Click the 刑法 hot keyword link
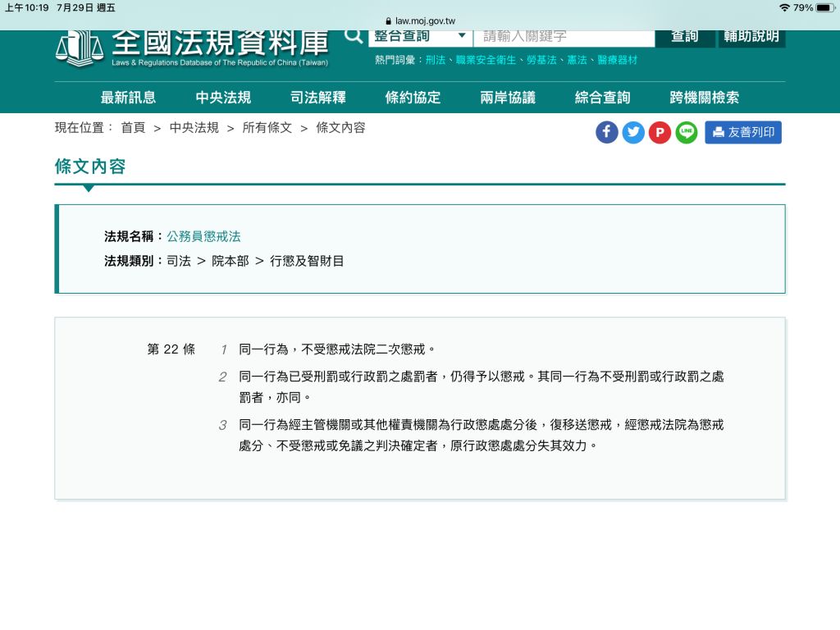This screenshot has height=630, width=840. click(435, 61)
